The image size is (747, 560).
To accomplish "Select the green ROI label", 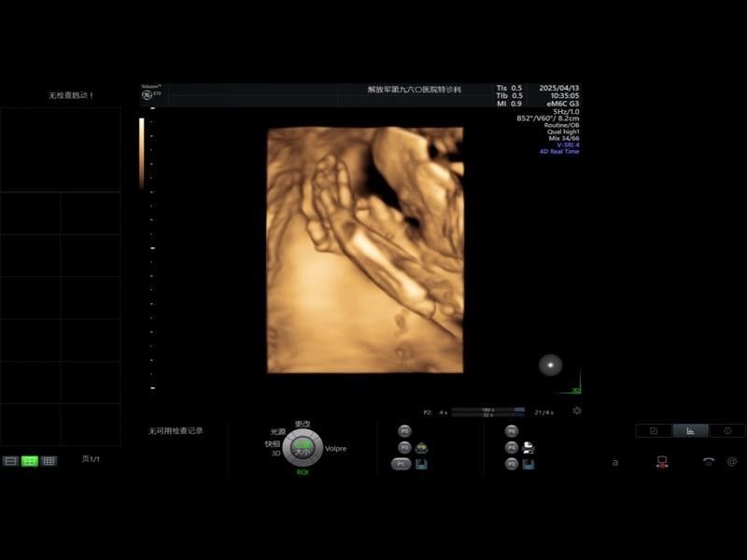I will (x=303, y=472).
